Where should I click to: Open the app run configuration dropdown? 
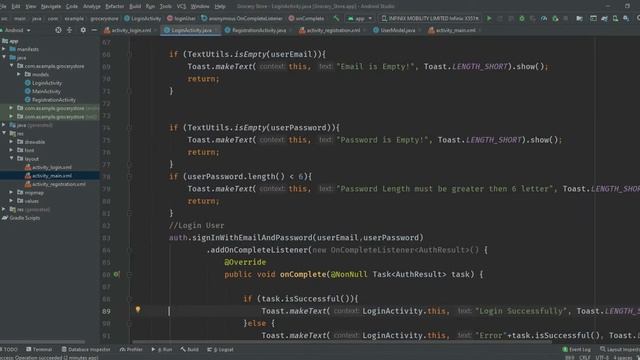click(x=360, y=18)
